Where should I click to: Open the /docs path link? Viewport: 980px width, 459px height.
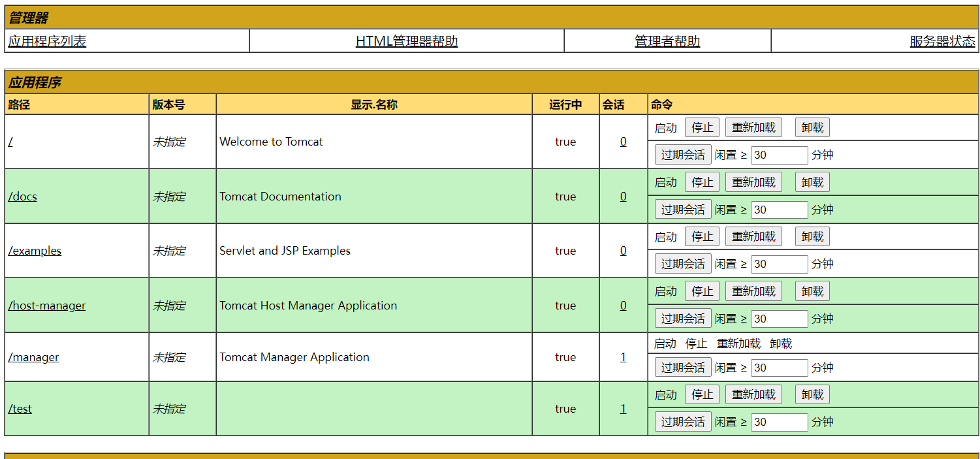23,197
